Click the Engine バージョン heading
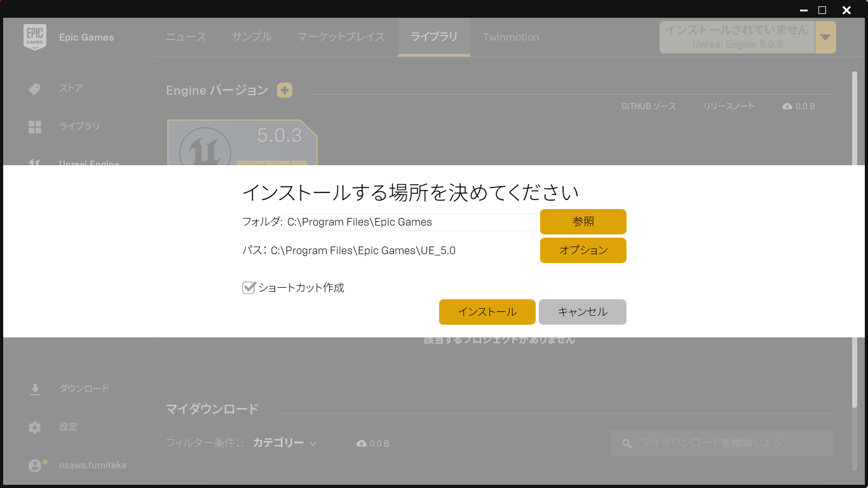This screenshot has width=868, height=488. coord(217,90)
